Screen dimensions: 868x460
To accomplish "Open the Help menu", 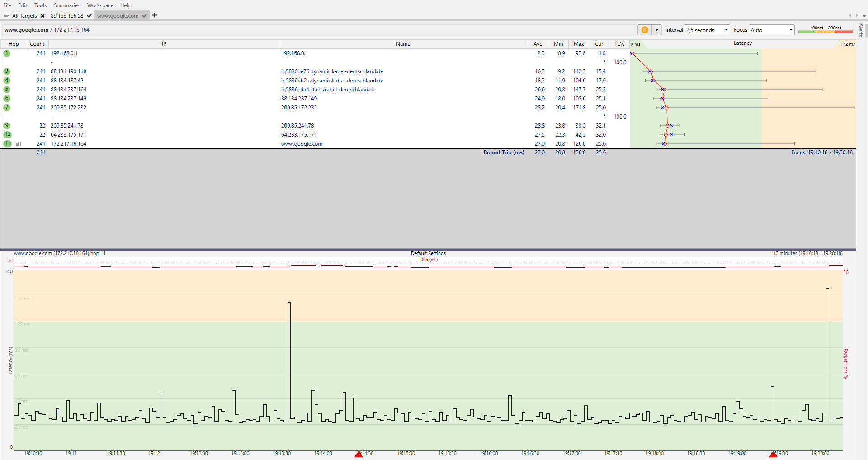I will coord(126,5).
